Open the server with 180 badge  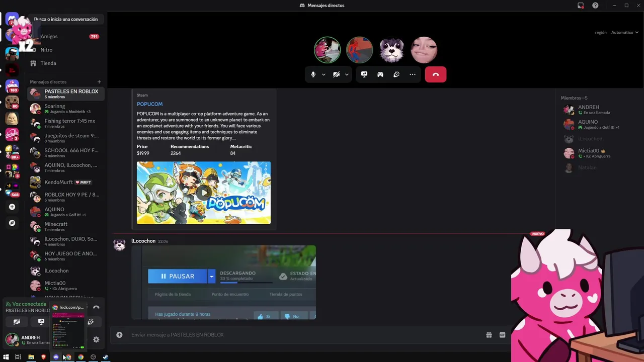pos(12,86)
